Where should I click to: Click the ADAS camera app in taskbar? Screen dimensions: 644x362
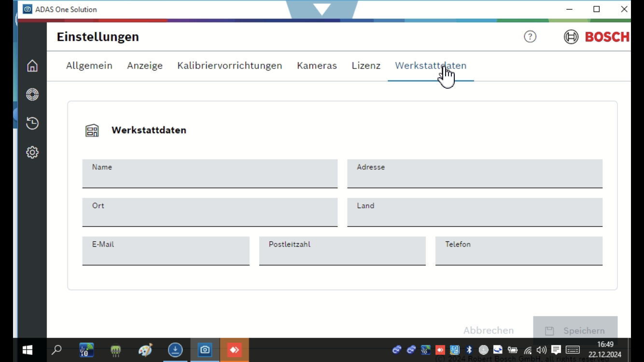tap(205, 350)
